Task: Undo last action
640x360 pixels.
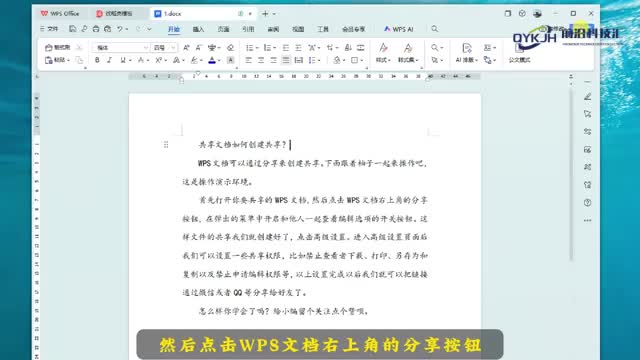Action: point(120,29)
